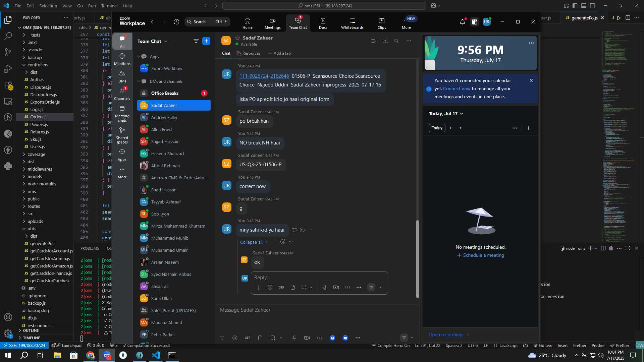Insert code snippet in reply box
The width and height of the screenshot is (644, 362).
click(347, 287)
